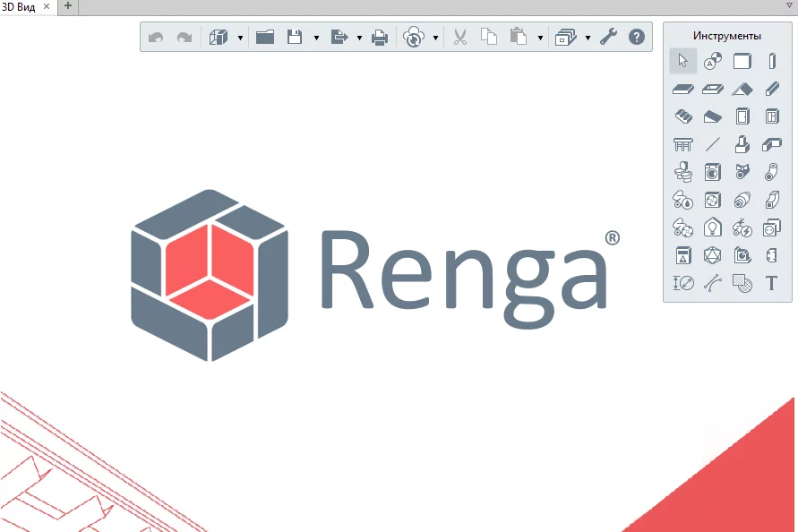Viewport: 798px width, 532px height.
Task: Save project with the floppy disk icon
Action: [x=295, y=37]
